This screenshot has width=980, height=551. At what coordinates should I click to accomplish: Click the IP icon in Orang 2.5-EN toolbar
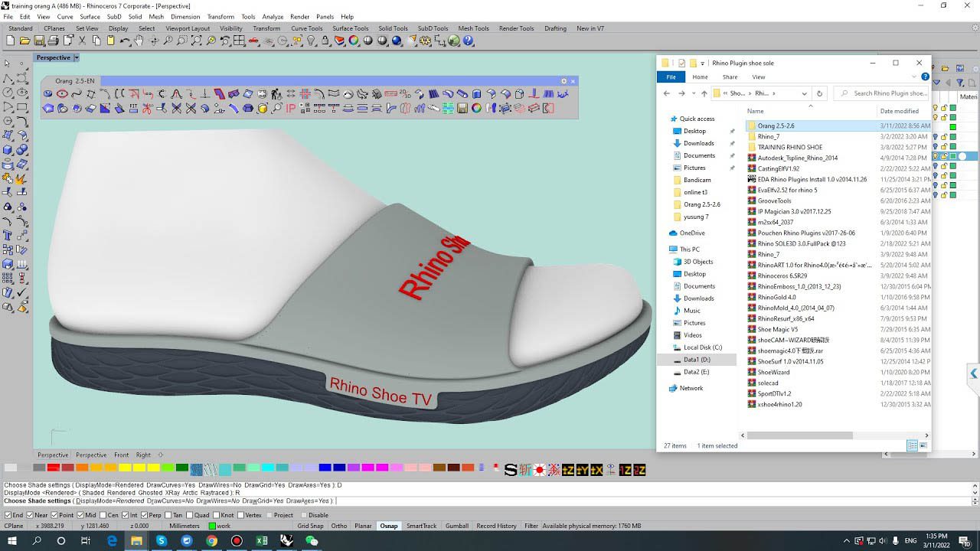[291, 109]
